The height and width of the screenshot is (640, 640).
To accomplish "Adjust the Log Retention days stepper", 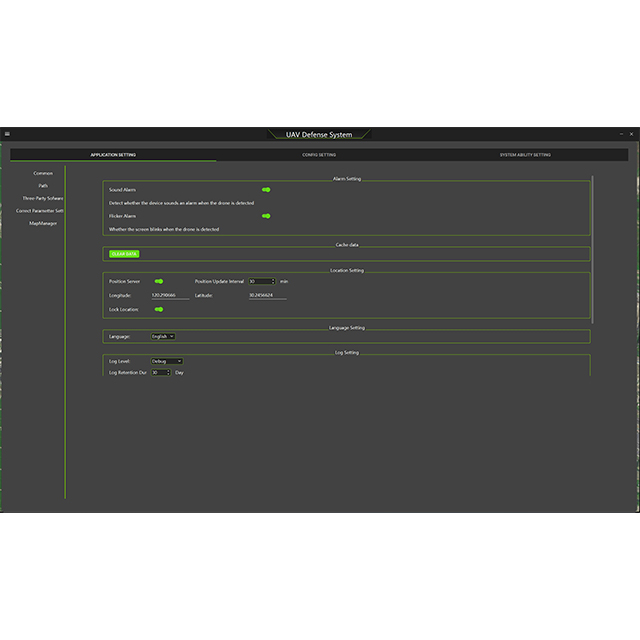I will pyautogui.click(x=168, y=372).
